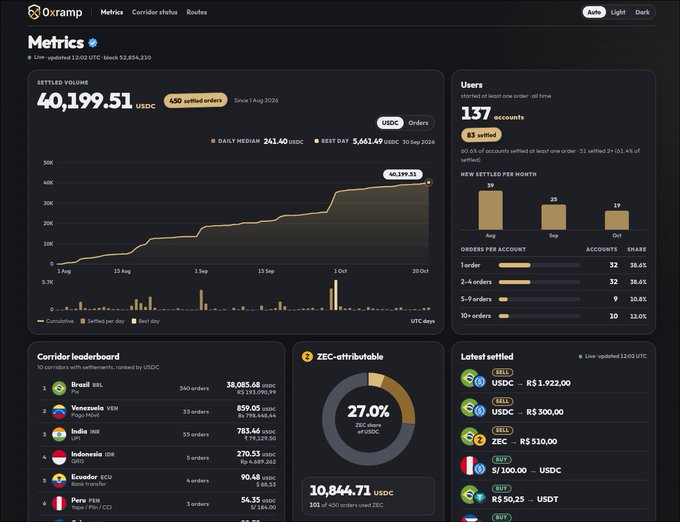Select the Auto theme option
680x522 pixels.
[x=594, y=12]
